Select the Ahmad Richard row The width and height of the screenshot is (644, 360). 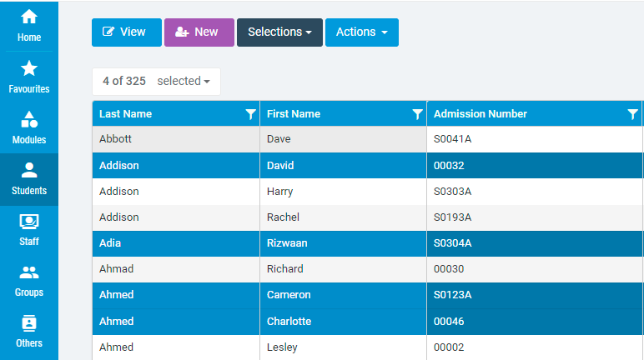pos(368,269)
